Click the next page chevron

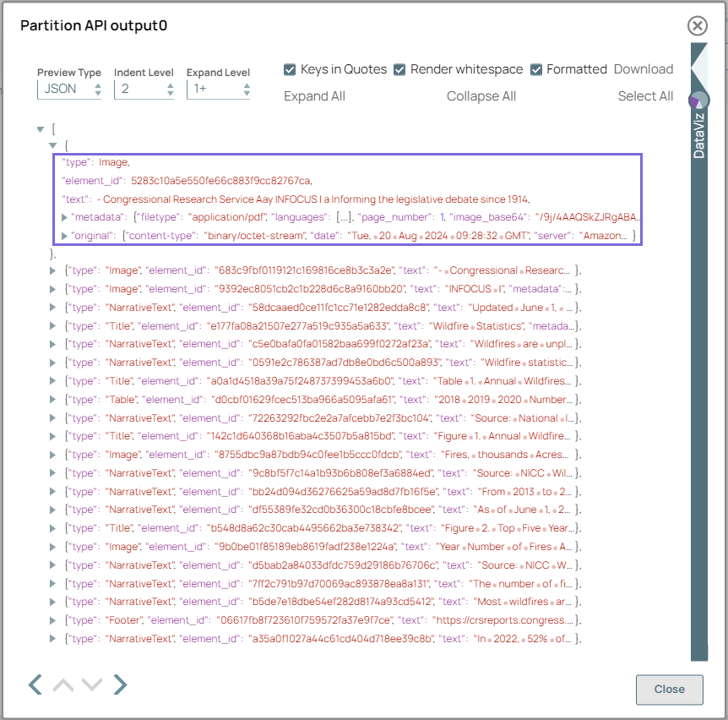[x=120, y=685]
